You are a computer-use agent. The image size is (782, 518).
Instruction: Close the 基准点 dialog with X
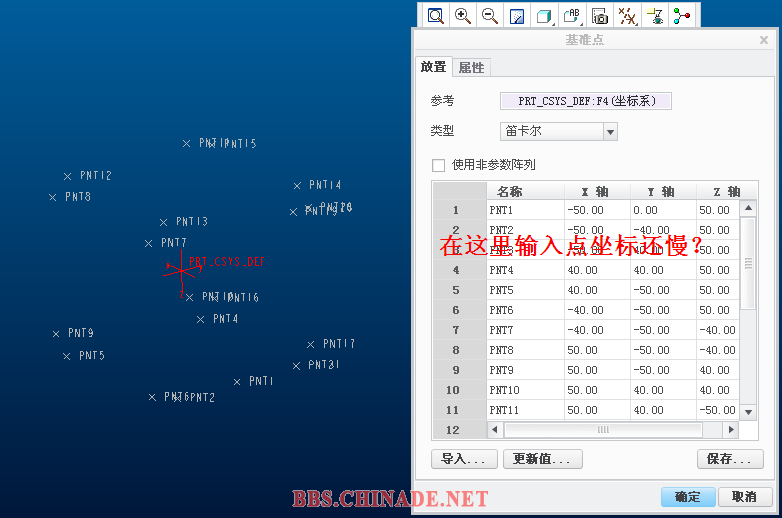pos(764,40)
